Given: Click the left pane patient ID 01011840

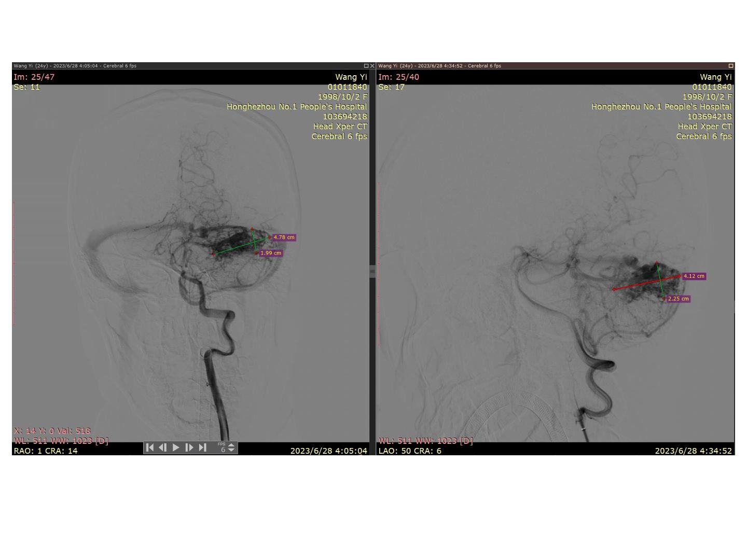Looking at the screenshot, I should [x=348, y=87].
